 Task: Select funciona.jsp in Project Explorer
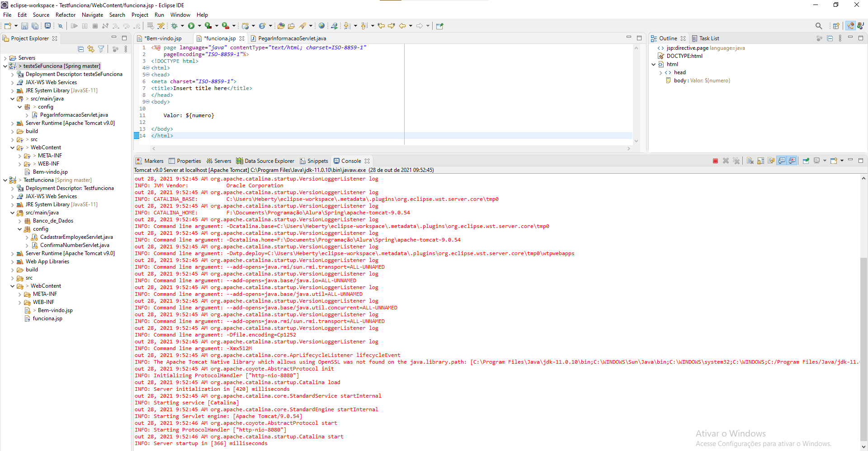click(47, 318)
